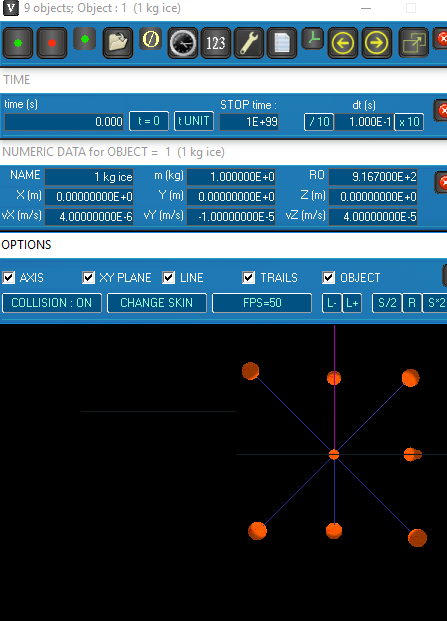Click the COLLISION : ON button
The image size is (447, 621).
point(52,303)
